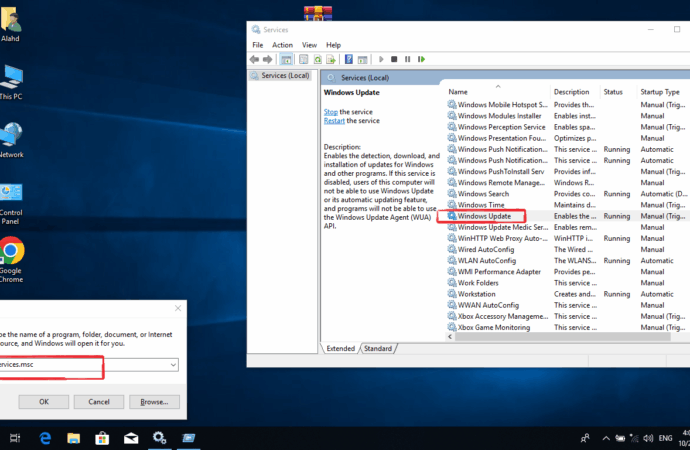Open the Action menu
Viewport: 690px width, 450px height.
coord(282,45)
